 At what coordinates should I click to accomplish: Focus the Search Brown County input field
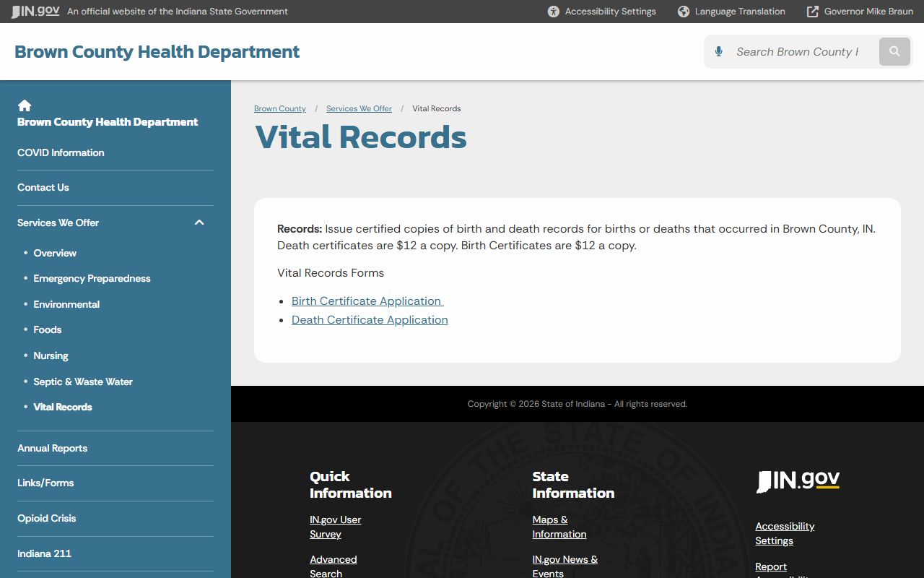point(797,52)
